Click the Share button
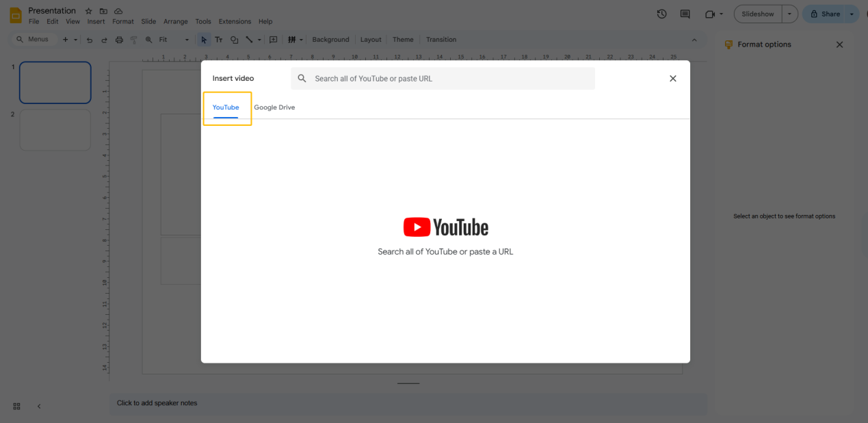 click(x=829, y=13)
